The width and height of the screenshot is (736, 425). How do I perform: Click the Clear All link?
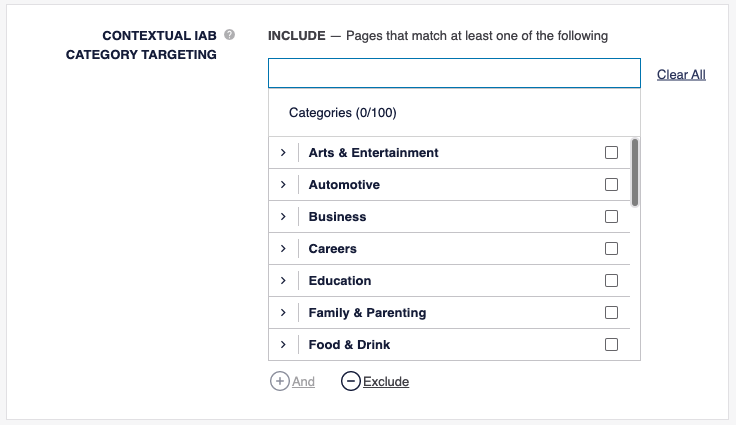(681, 75)
